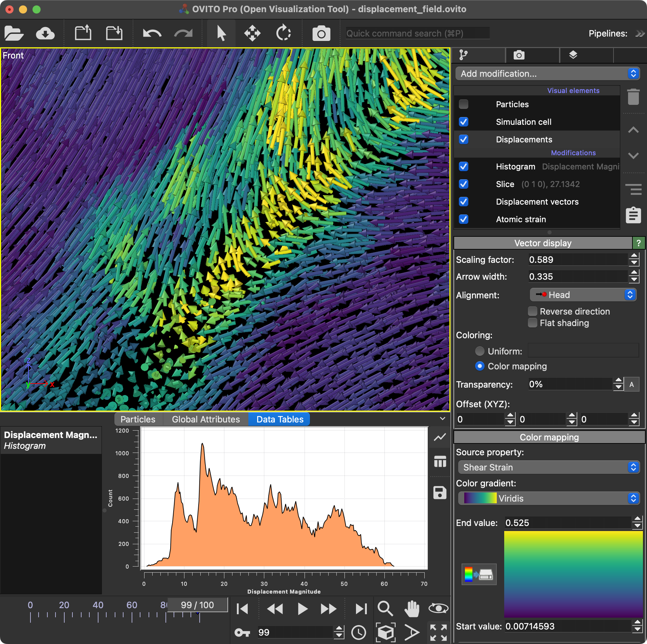Activate the zoom magnifier viewport tool

[385, 608]
